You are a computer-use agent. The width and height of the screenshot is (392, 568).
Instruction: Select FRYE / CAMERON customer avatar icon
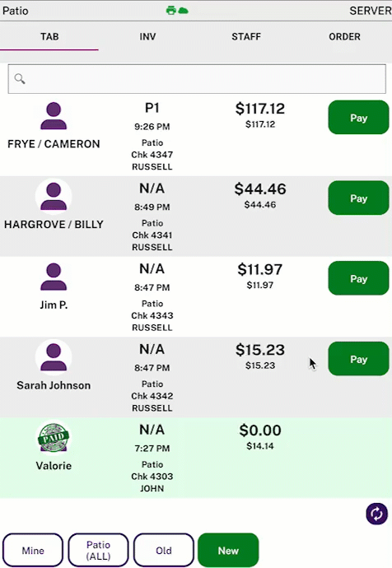54,116
